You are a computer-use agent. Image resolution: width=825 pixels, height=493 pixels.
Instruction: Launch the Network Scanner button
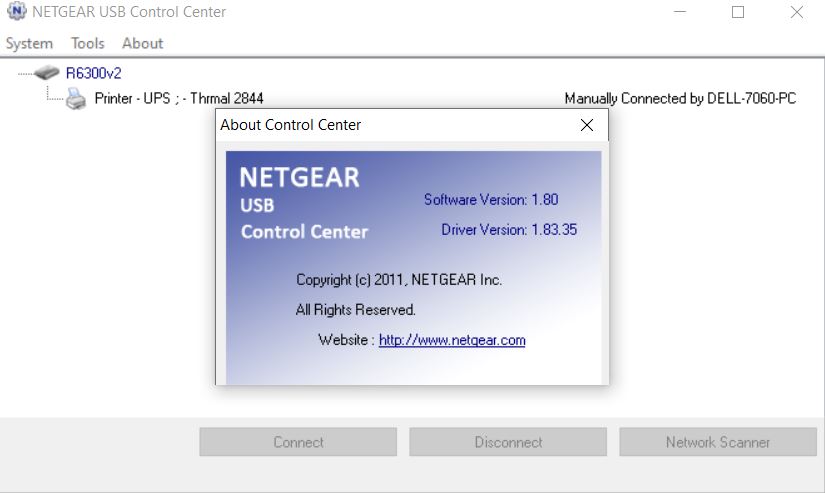(717, 442)
